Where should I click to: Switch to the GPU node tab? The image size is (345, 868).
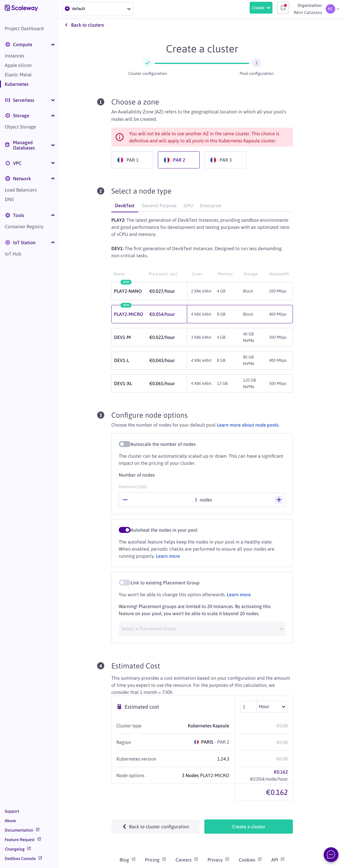(188, 206)
